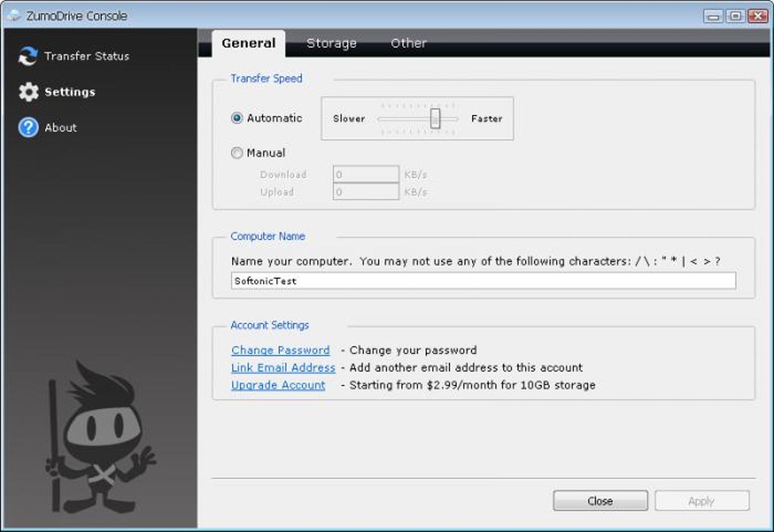This screenshot has height=532, width=774.
Task: Click the 'Download' field label
Action: click(283, 175)
